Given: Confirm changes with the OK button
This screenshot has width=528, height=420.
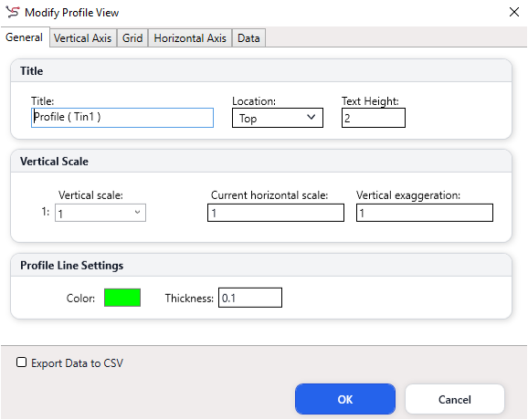Looking at the screenshot, I should coord(345,399).
